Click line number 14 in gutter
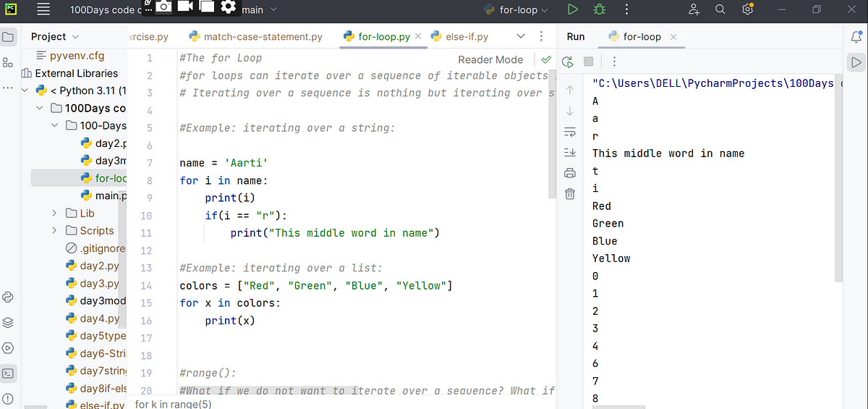 click(146, 286)
